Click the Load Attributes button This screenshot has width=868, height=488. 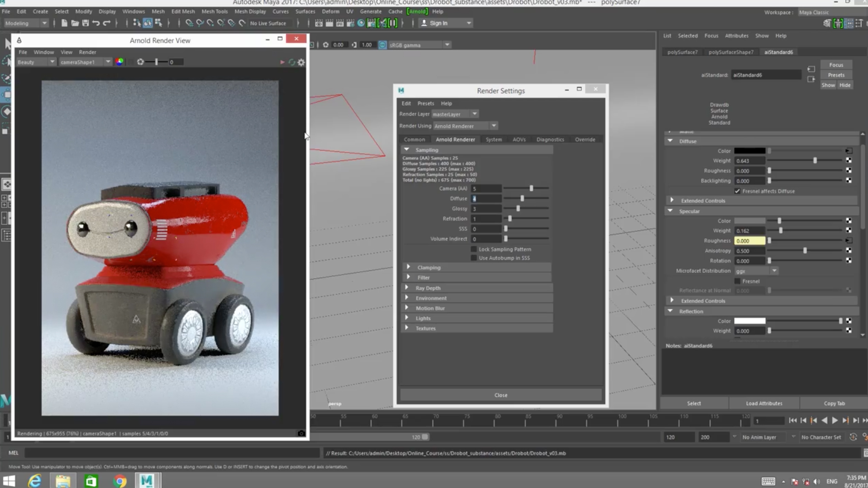coord(764,403)
